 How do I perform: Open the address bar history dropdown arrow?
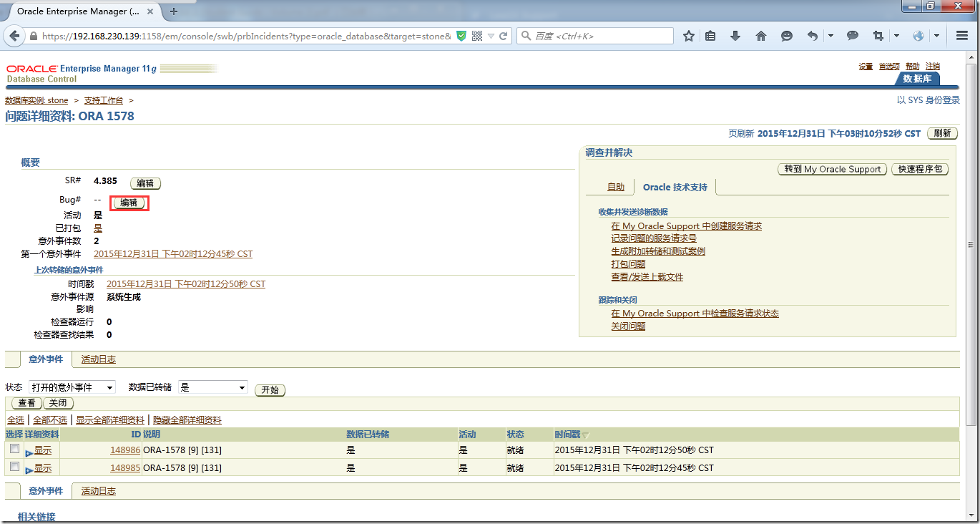point(491,36)
